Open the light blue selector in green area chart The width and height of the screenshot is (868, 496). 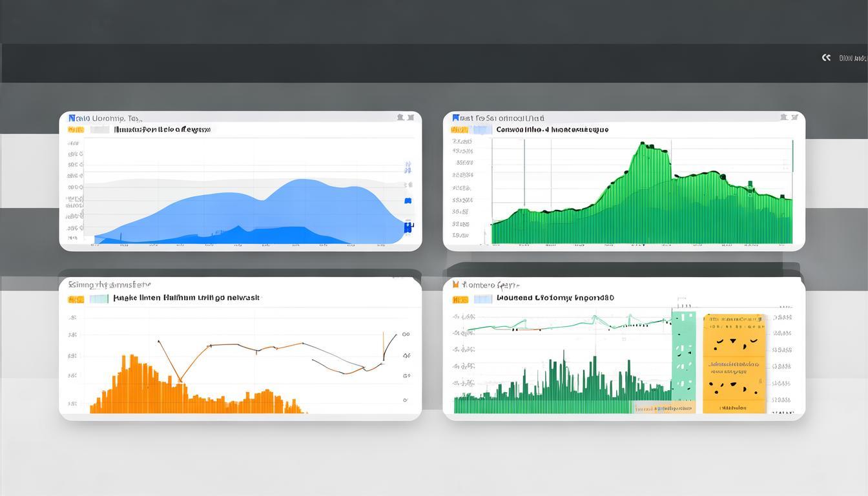482,130
